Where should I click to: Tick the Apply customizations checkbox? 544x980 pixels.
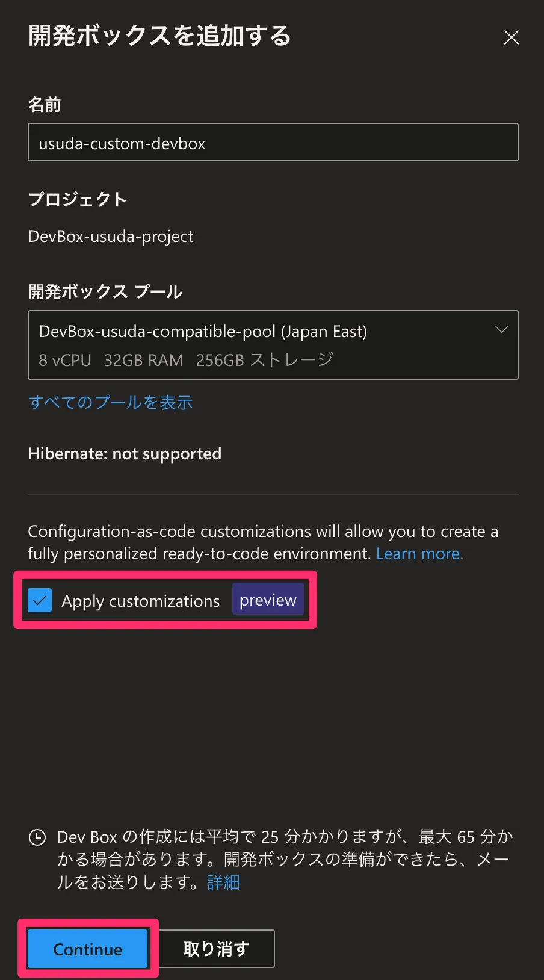pos(40,600)
